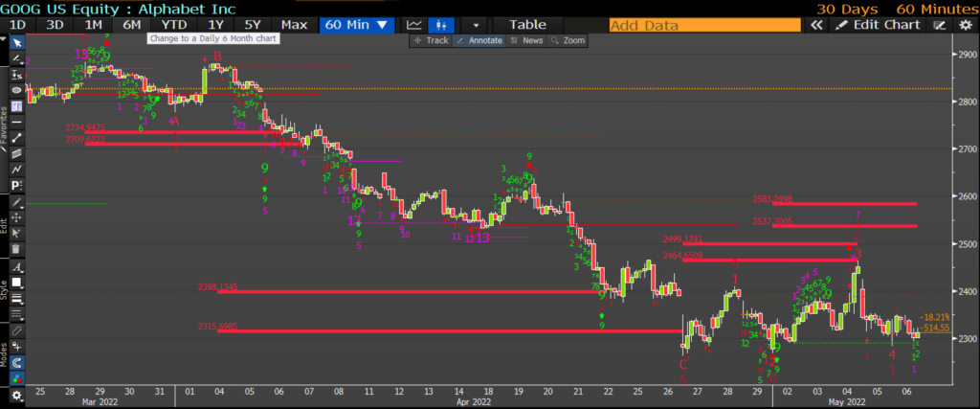The width and height of the screenshot is (980, 409).
Task: Click the RGB color circles mode icon
Action: click(x=17, y=378)
